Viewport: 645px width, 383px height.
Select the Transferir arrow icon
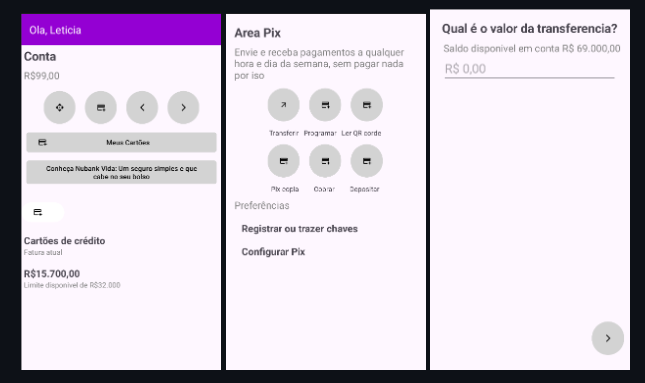[x=283, y=105]
